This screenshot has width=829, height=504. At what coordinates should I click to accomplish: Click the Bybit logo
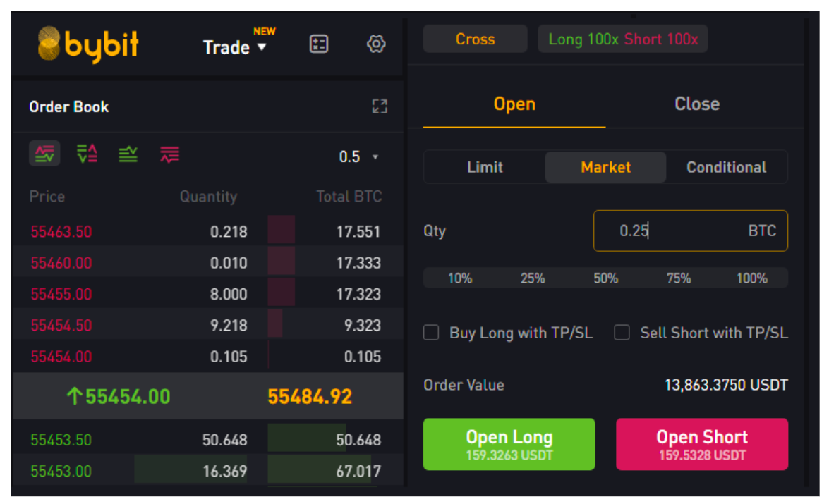pyautogui.click(x=88, y=44)
